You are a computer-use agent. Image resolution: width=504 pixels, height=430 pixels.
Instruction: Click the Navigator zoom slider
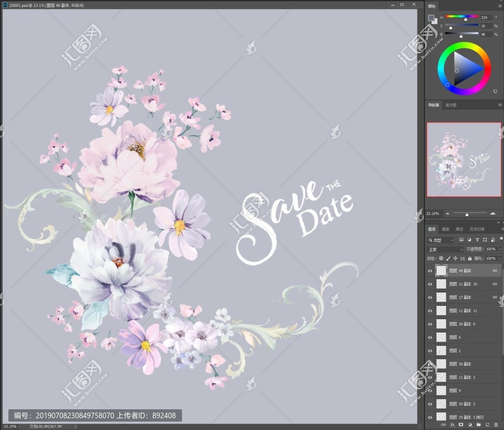coord(470,213)
